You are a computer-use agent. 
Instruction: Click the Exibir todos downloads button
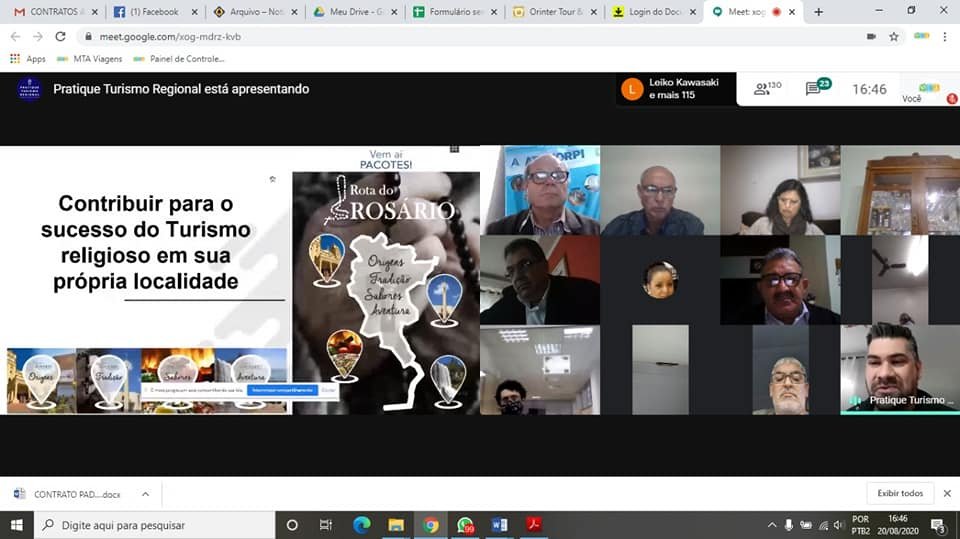coord(899,493)
